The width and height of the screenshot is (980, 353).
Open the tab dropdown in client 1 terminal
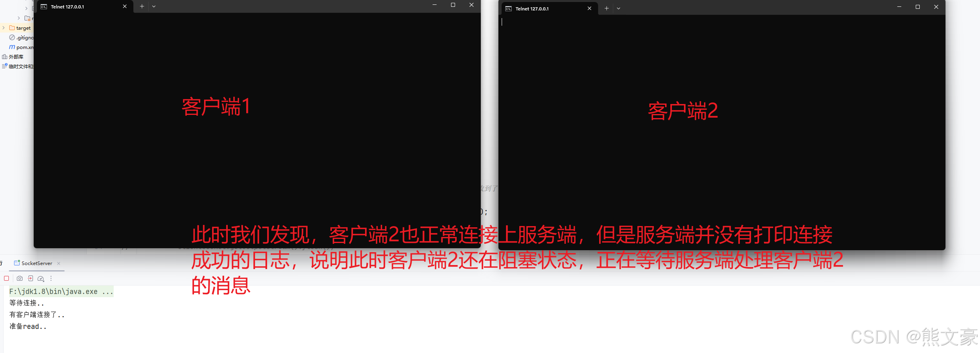point(154,6)
